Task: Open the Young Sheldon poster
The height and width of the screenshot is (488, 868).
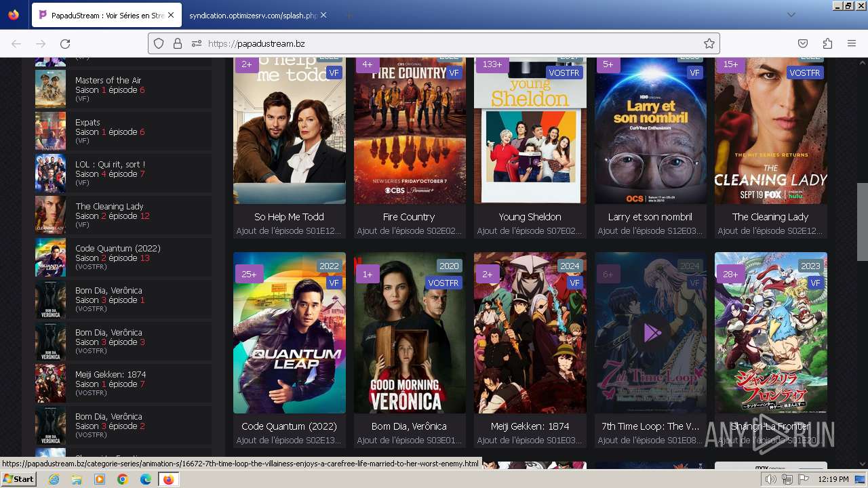Action: click(530, 131)
